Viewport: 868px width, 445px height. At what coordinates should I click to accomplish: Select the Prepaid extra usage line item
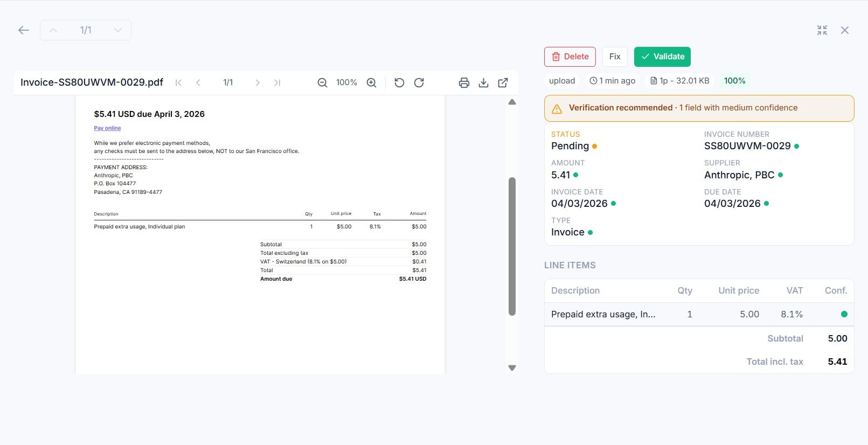[x=699, y=314]
